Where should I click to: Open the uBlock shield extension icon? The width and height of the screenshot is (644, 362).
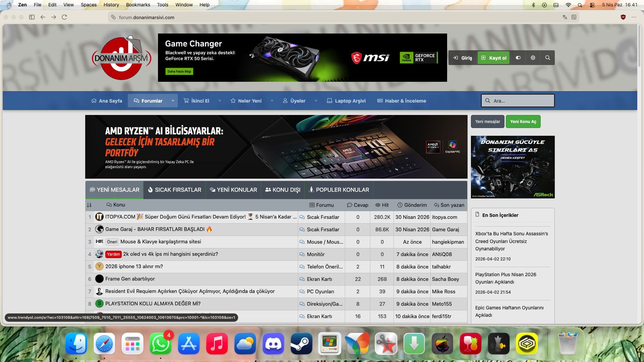[x=623, y=17]
